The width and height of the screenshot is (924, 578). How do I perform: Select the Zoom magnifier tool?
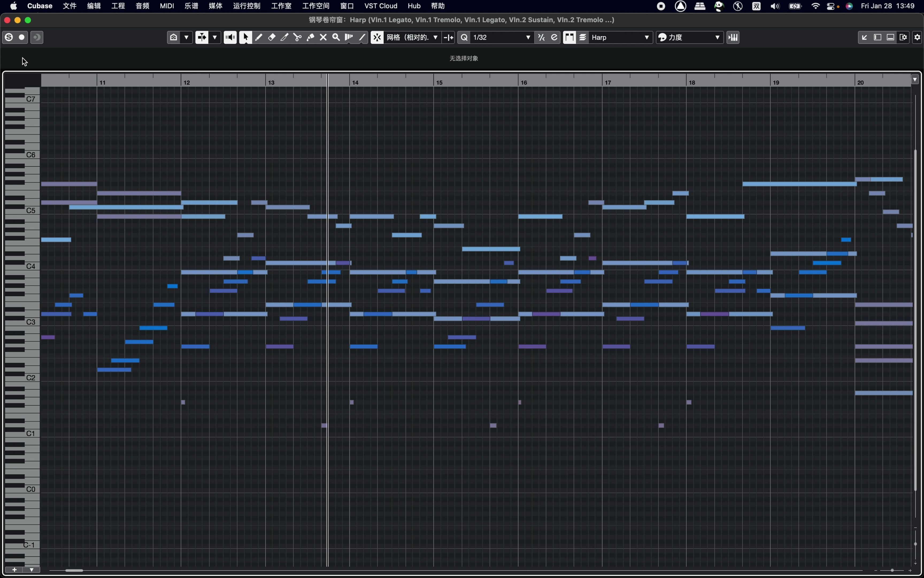click(336, 37)
